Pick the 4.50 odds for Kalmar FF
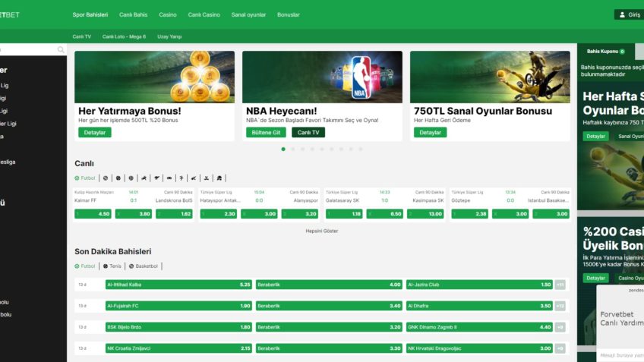Screen dimensions: 644x362 point(93,214)
